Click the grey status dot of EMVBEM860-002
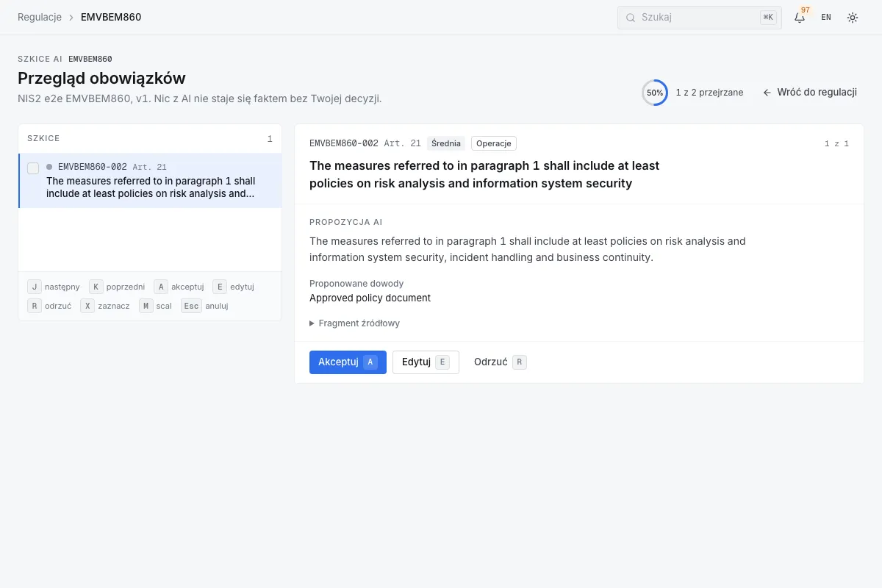 [49, 167]
